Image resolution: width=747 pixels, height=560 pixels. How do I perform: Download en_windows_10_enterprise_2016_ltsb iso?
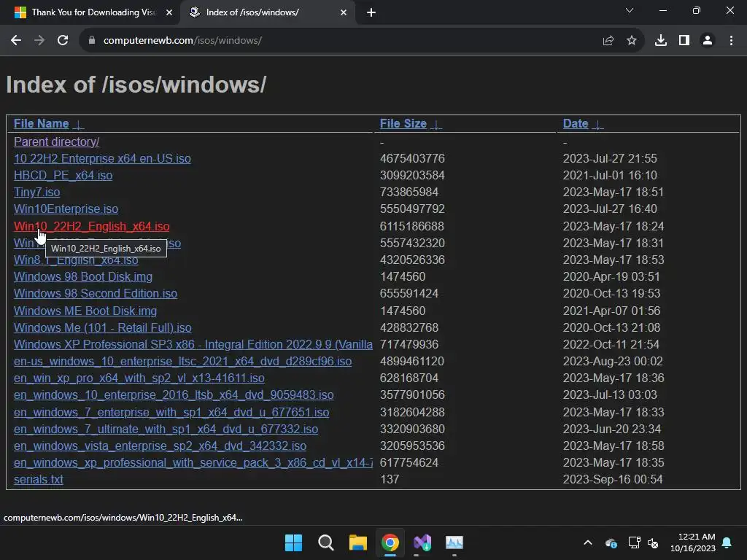tap(174, 394)
